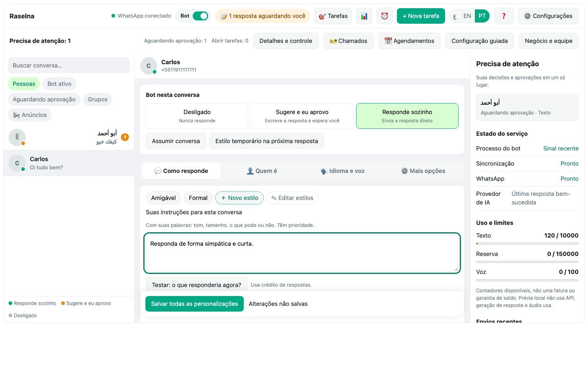The width and height of the screenshot is (588, 368).
Task: Open the Idioma e voz tab
Action: click(x=343, y=171)
